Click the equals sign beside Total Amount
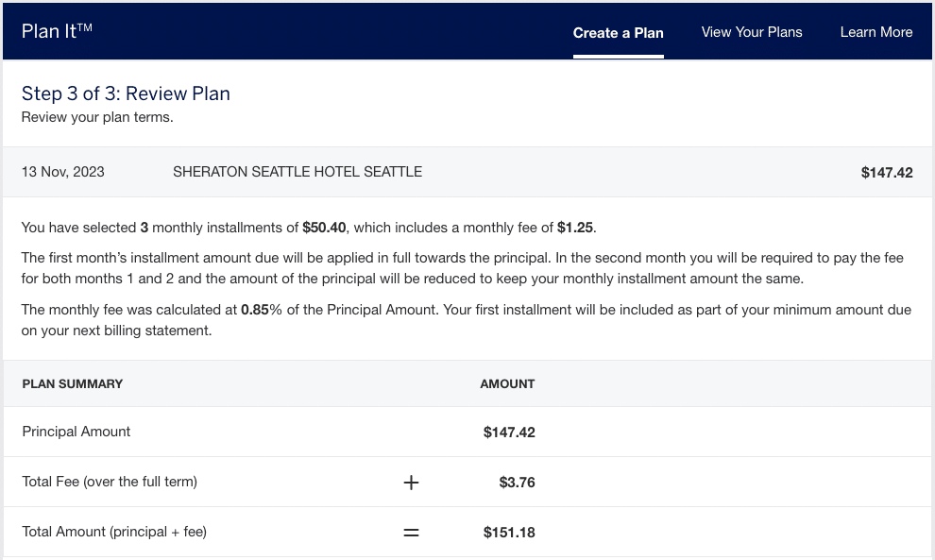Viewport: 935px width, 560px height. pos(411,533)
